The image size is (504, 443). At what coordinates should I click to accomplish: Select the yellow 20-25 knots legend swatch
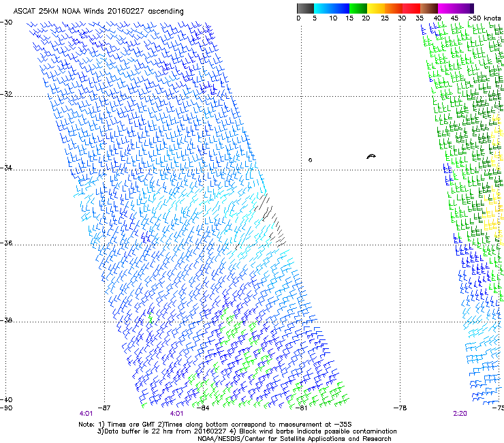[x=376, y=8]
